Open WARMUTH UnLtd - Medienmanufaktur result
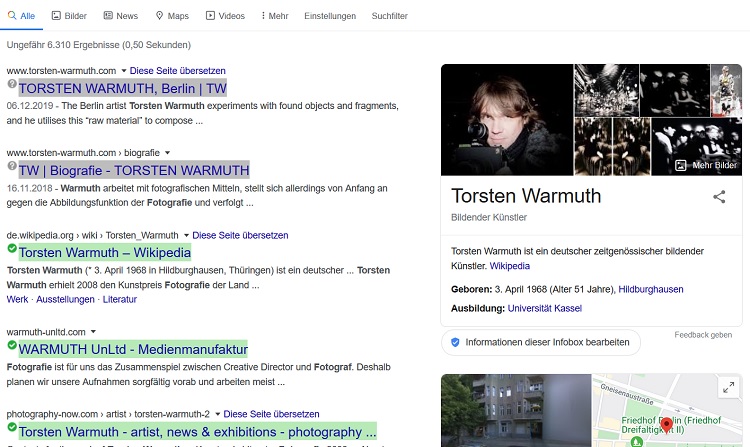 [133, 349]
